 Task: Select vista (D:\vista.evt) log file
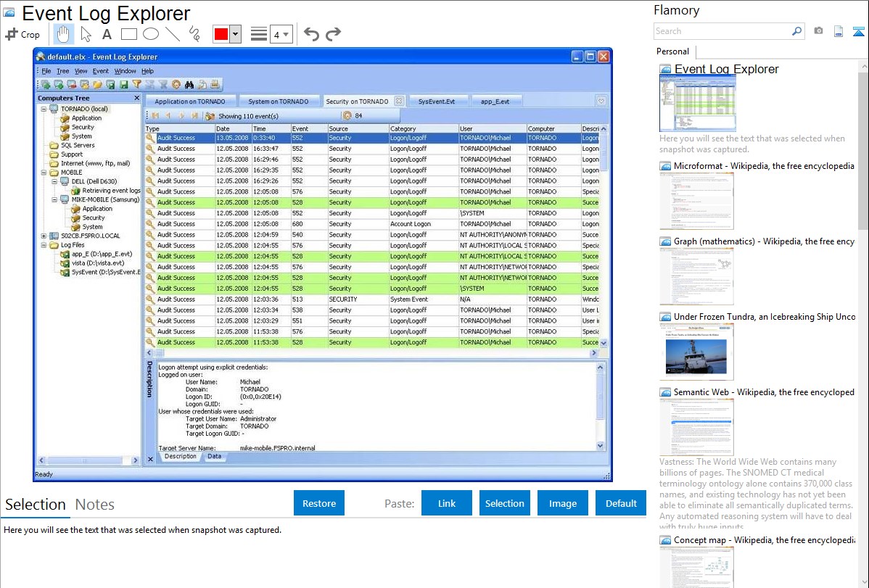pos(97,263)
